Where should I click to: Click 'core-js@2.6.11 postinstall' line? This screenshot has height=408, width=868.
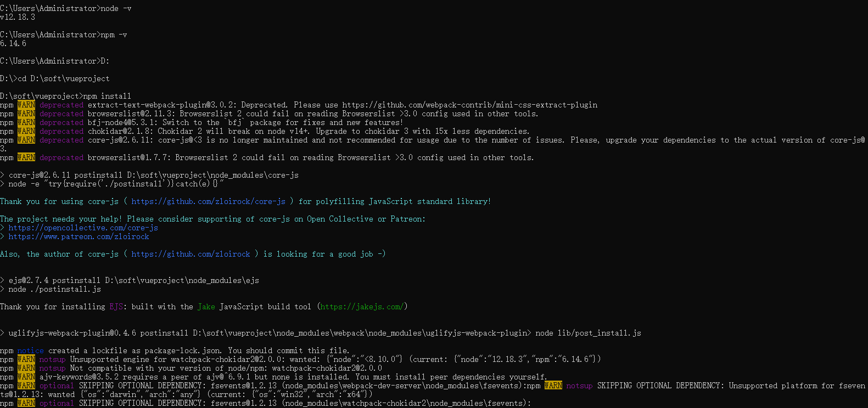[149, 175]
